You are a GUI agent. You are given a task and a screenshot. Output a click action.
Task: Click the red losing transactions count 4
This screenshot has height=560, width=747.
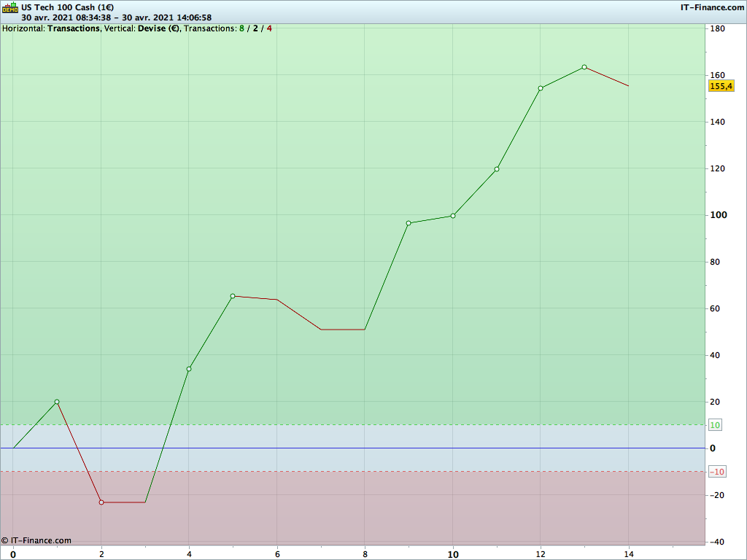pos(269,28)
